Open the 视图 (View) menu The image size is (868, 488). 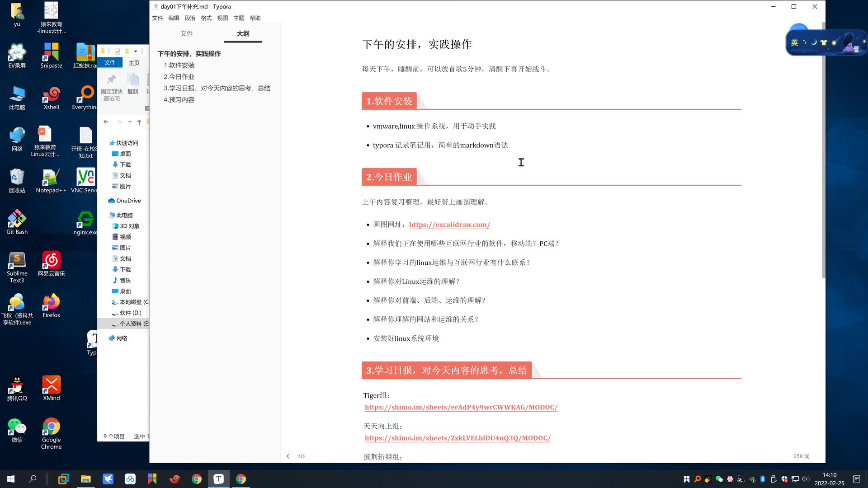tap(223, 18)
